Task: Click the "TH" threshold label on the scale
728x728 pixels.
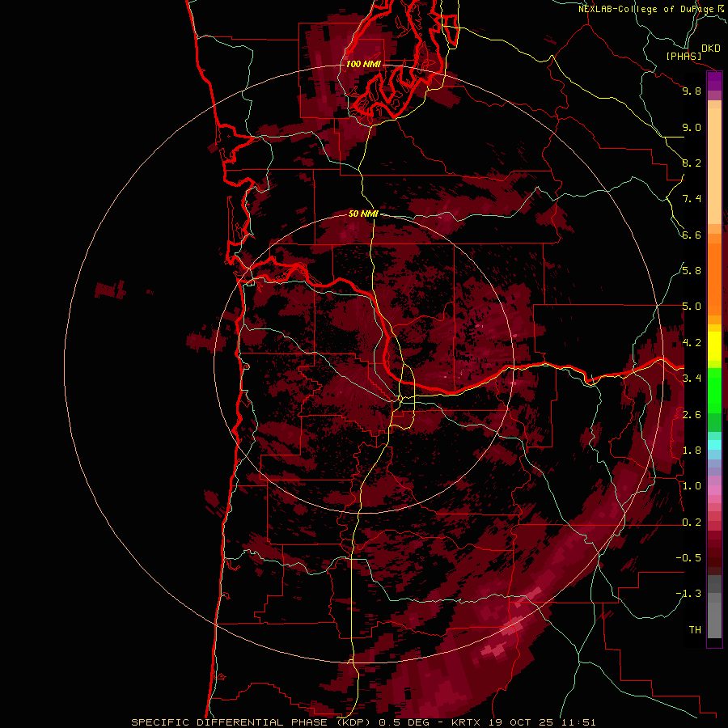Action: click(695, 630)
